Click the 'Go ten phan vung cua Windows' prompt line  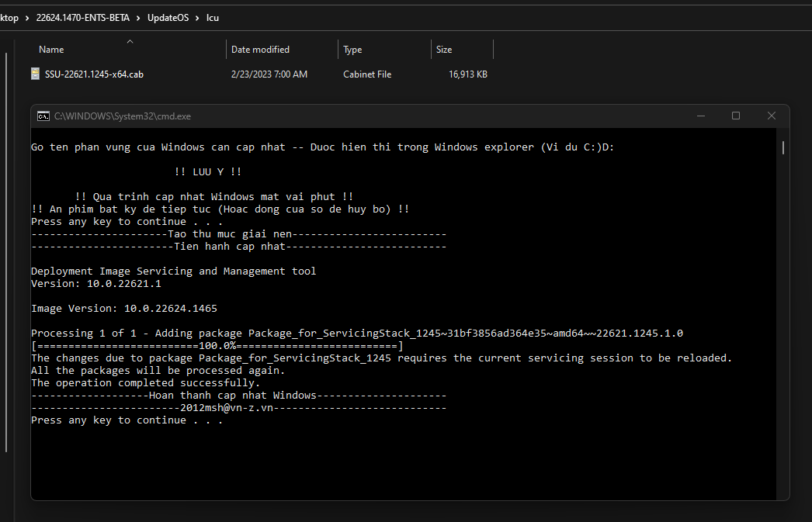(x=323, y=147)
